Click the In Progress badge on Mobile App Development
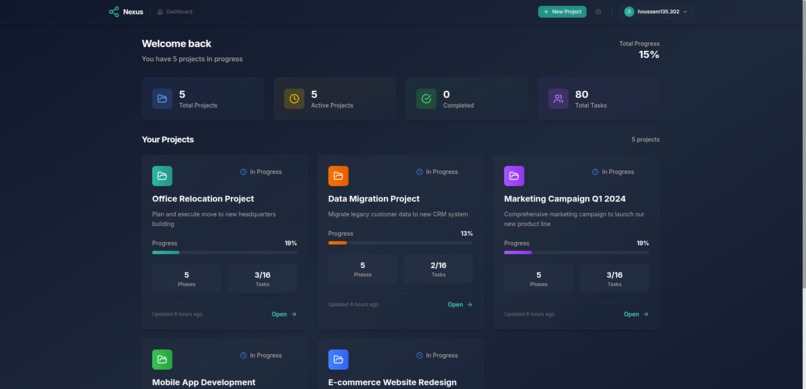 261,356
